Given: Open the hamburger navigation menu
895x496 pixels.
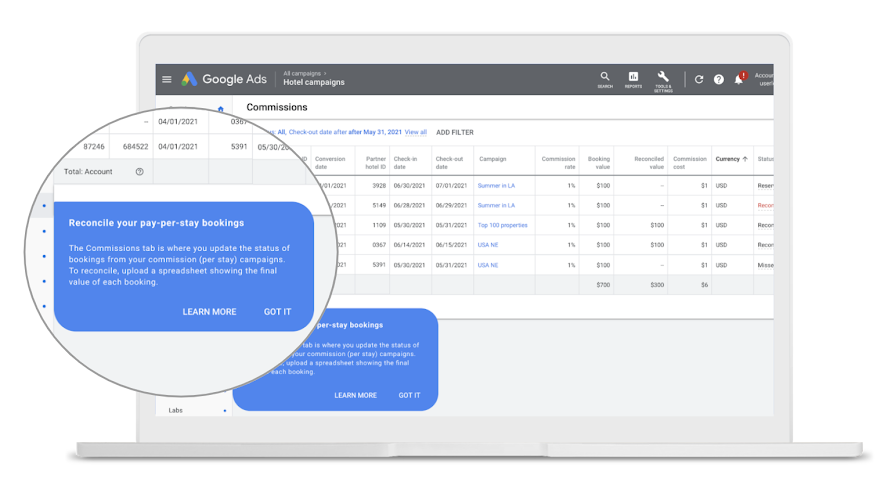Looking at the screenshot, I should [x=167, y=79].
